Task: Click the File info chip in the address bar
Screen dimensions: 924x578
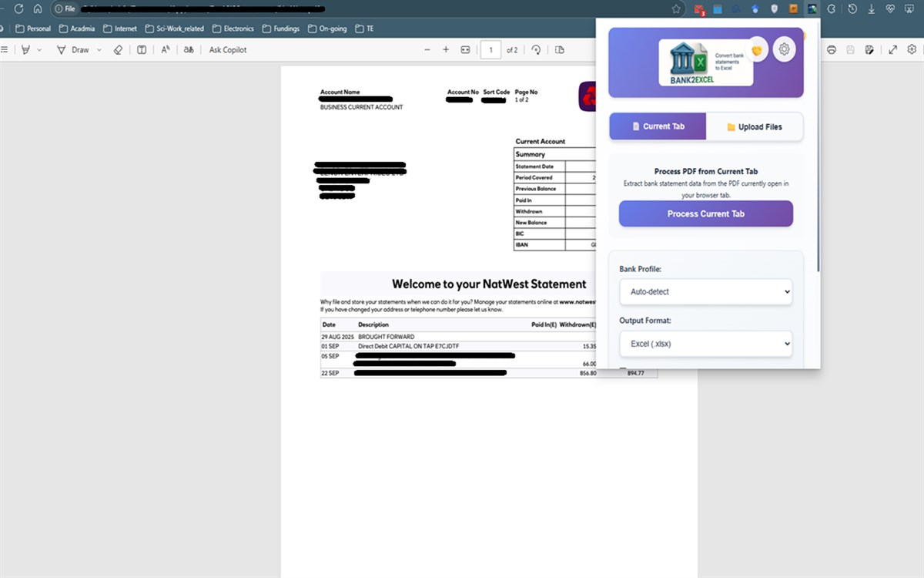Action: click(65, 8)
